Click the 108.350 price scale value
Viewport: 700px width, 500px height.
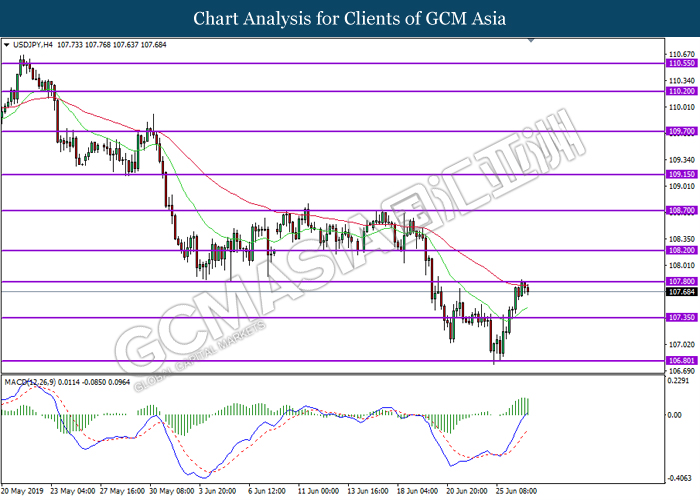682,239
